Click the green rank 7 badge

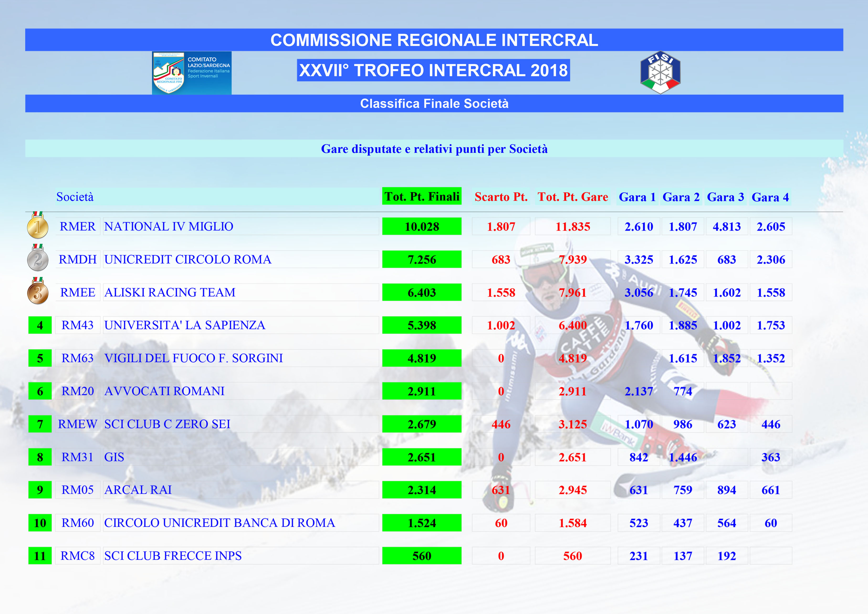(40, 424)
